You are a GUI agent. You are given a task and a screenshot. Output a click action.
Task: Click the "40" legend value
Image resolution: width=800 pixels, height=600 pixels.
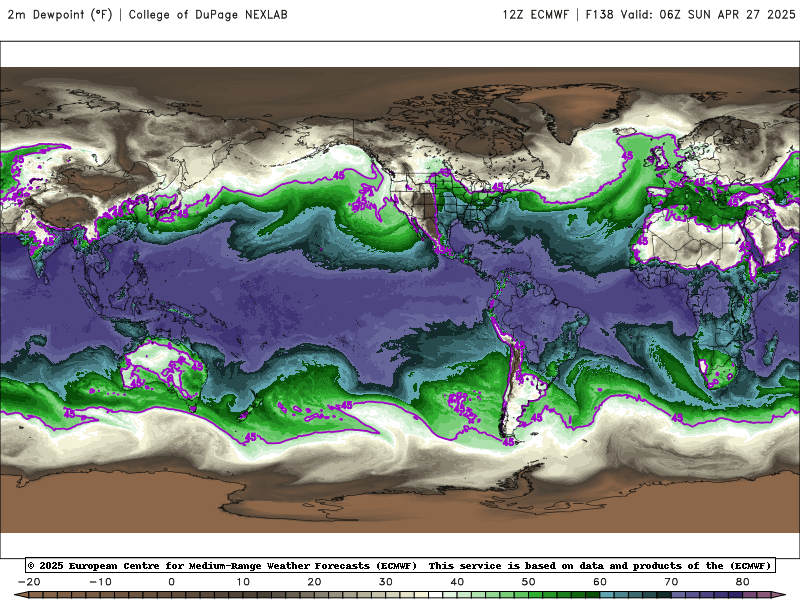point(457,582)
